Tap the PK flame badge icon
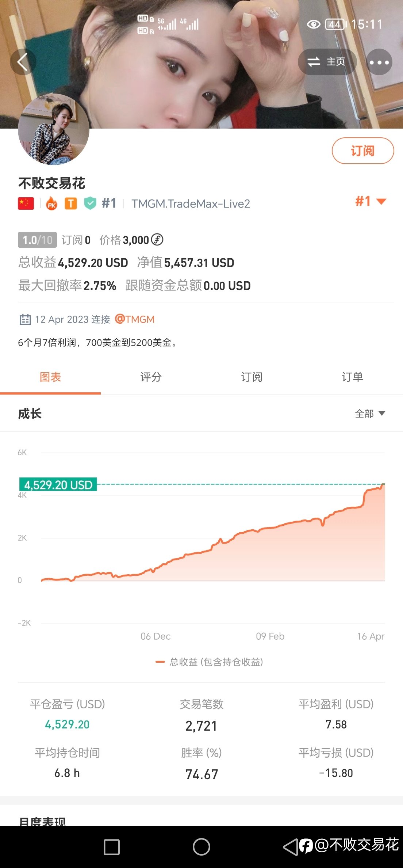The height and width of the screenshot is (868, 403). tap(52, 203)
